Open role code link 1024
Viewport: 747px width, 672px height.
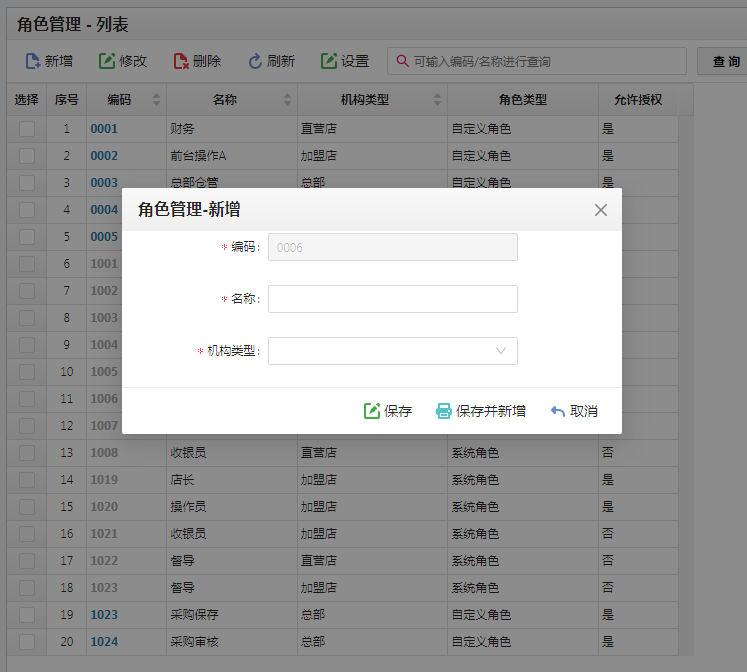pos(104,642)
